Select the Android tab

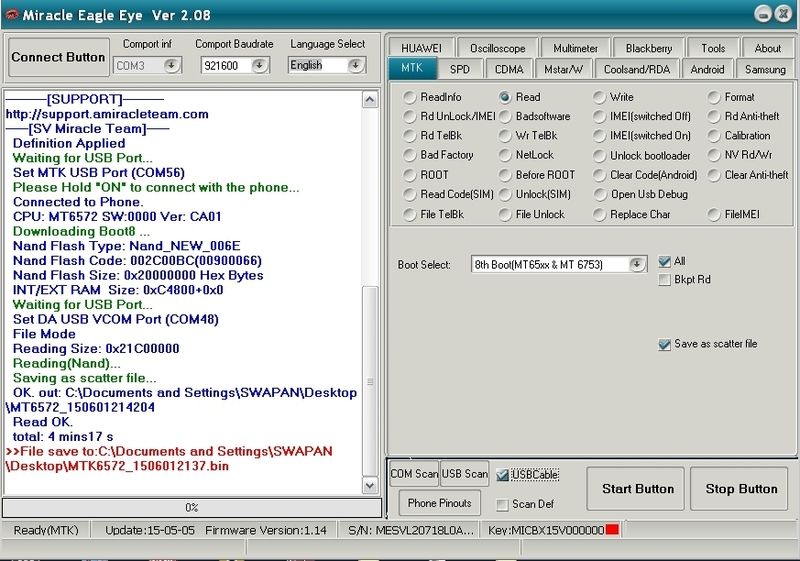pyautogui.click(x=707, y=69)
